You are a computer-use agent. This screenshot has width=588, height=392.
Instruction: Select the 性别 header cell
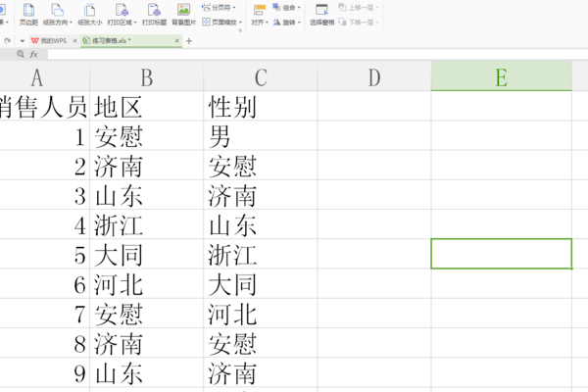tap(261, 107)
